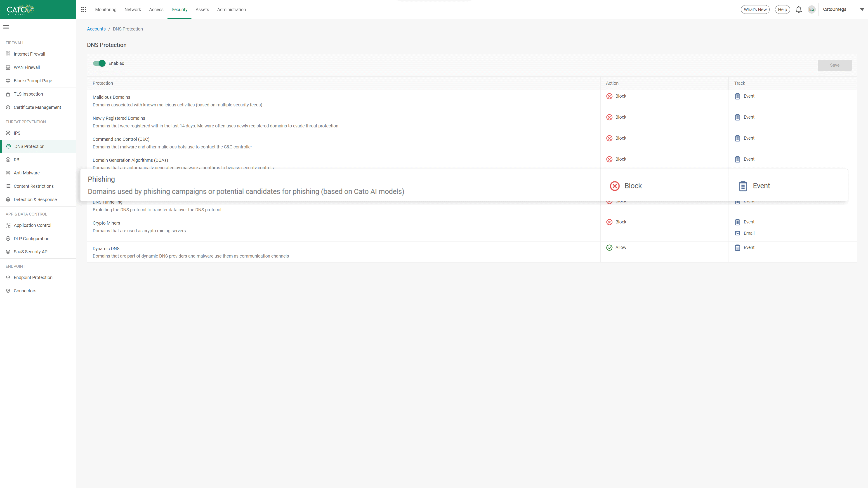The width and height of the screenshot is (868, 488).
Task: Click the ES user avatar
Action: (812, 9)
